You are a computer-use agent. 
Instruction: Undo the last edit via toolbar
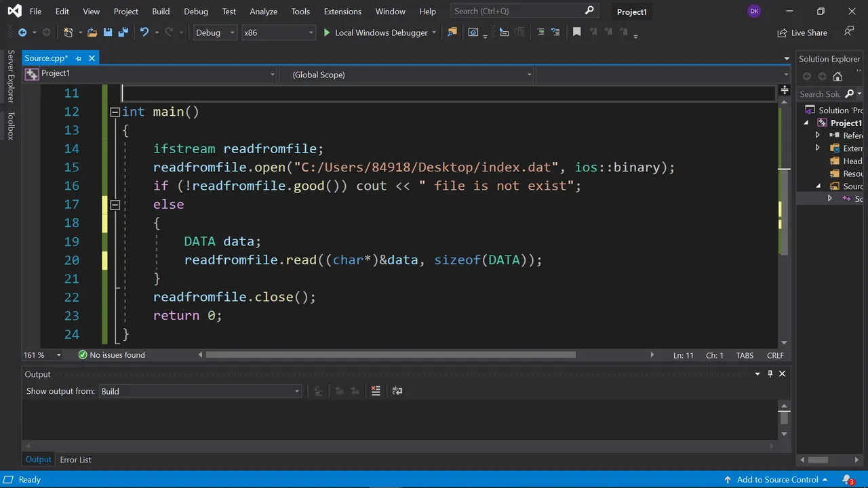point(144,33)
